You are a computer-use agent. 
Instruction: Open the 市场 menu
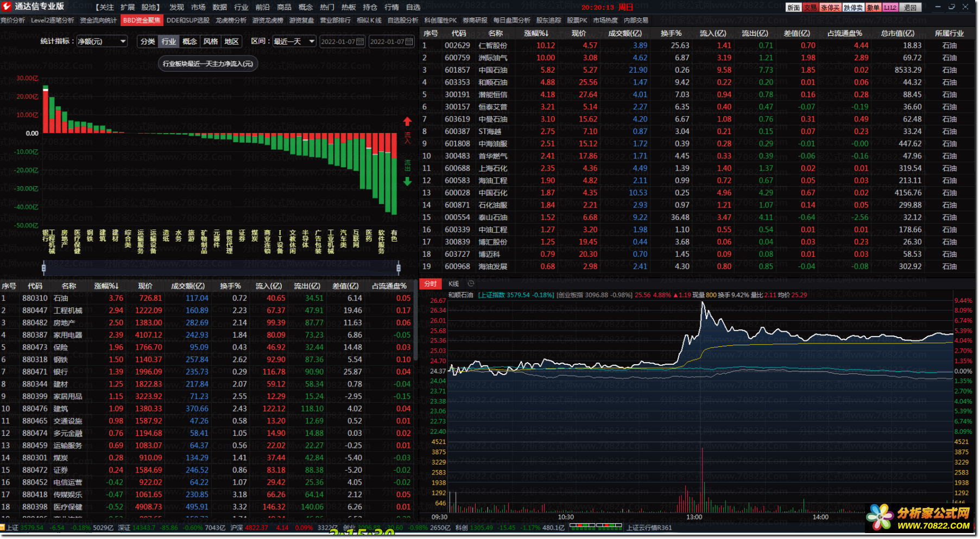point(198,7)
